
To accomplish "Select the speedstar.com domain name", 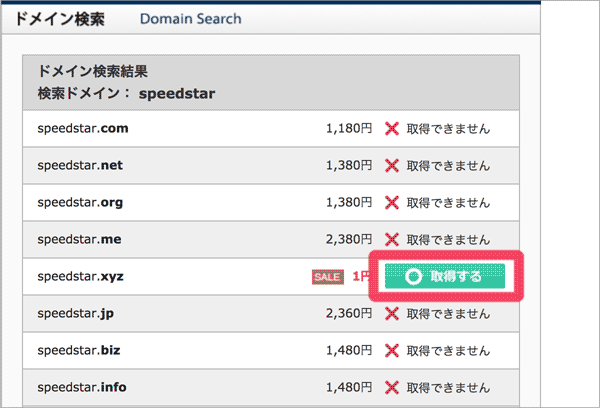I will click(83, 129).
